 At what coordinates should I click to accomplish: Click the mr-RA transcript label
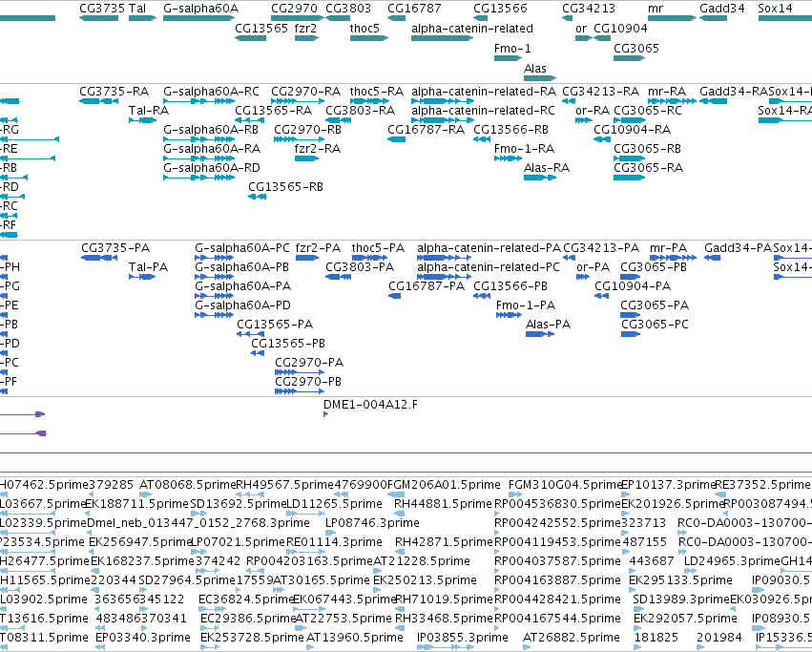click(667, 92)
